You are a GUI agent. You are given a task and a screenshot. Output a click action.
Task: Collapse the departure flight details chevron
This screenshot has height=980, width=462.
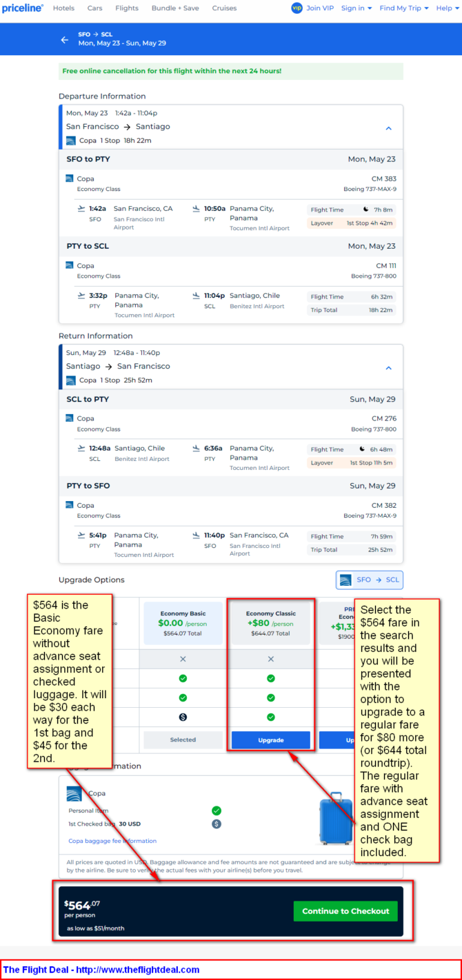pyautogui.click(x=388, y=128)
